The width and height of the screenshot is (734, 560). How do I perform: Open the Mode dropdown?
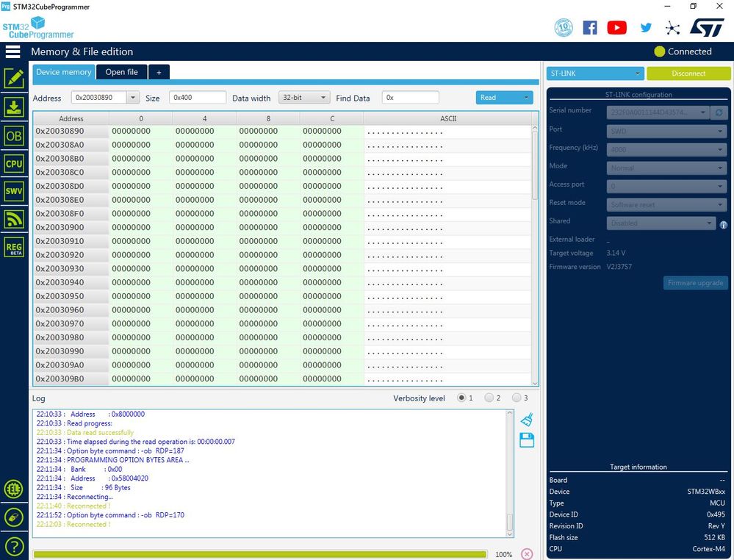[x=666, y=168]
